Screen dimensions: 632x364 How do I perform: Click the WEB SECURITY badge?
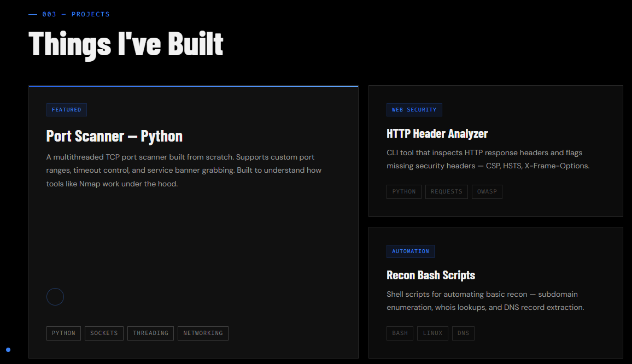(414, 110)
